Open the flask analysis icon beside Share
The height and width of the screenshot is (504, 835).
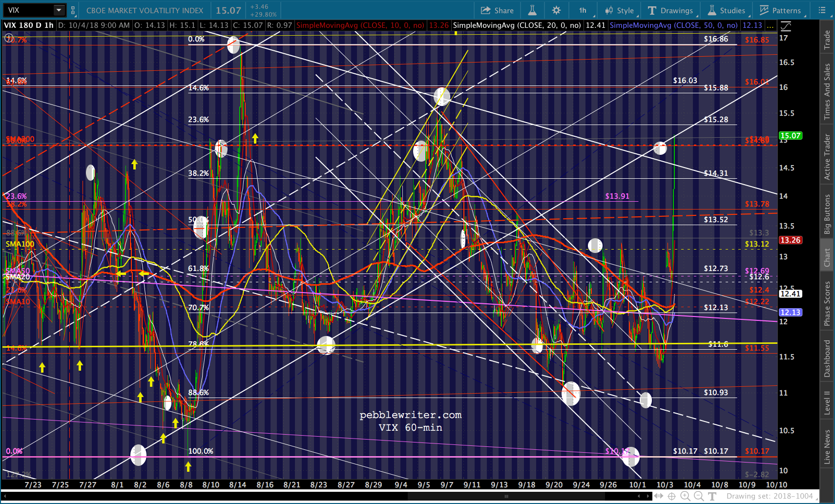pos(532,10)
